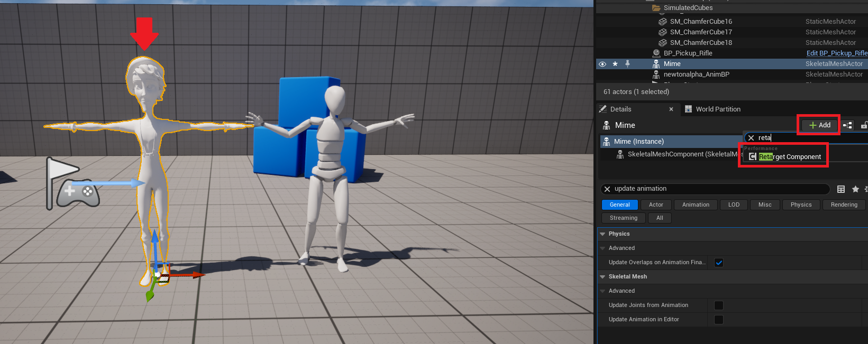Image resolution: width=868 pixels, height=344 pixels.
Task: Click the SimulatedCubes folder icon
Action: [656, 8]
